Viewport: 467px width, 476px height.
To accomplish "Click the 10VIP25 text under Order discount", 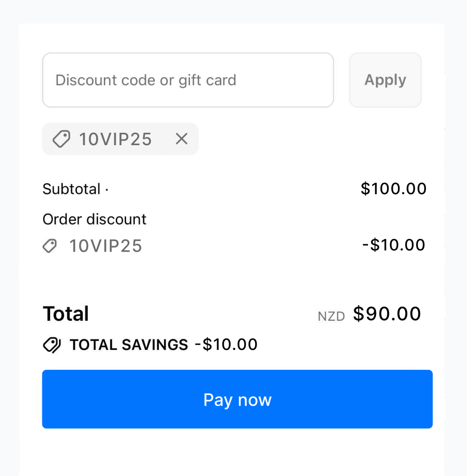I will coord(105,246).
